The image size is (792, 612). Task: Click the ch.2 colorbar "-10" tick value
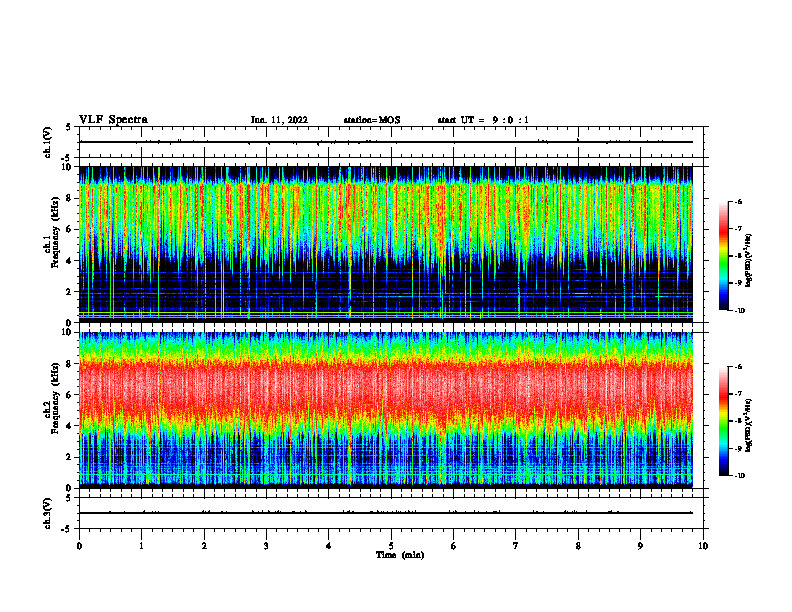pos(739,476)
